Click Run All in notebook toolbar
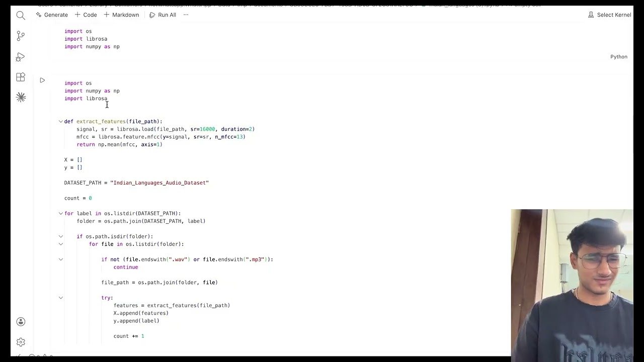The height and width of the screenshot is (362, 644). [163, 15]
